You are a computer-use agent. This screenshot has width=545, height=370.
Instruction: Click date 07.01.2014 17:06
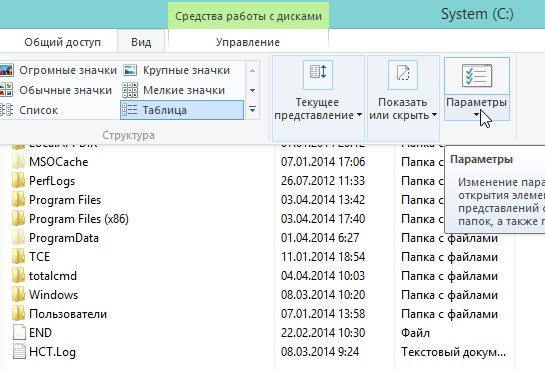pyautogui.click(x=323, y=162)
